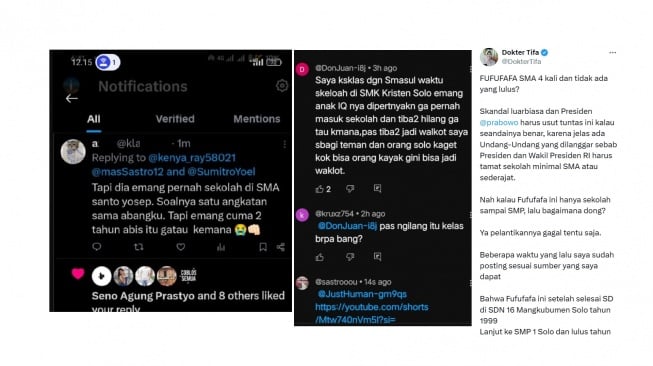
Task: Reply to the Santo Yosep tweet
Action: point(97,247)
